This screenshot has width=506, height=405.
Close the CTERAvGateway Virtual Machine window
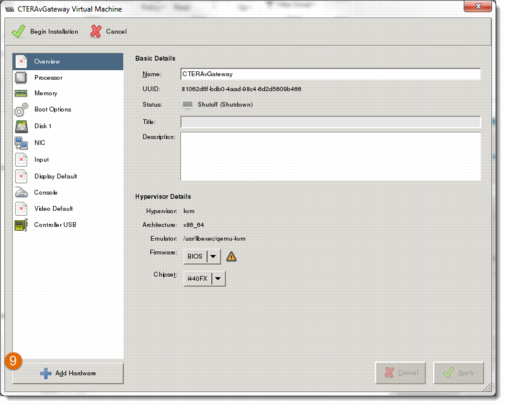[x=478, y=6]
